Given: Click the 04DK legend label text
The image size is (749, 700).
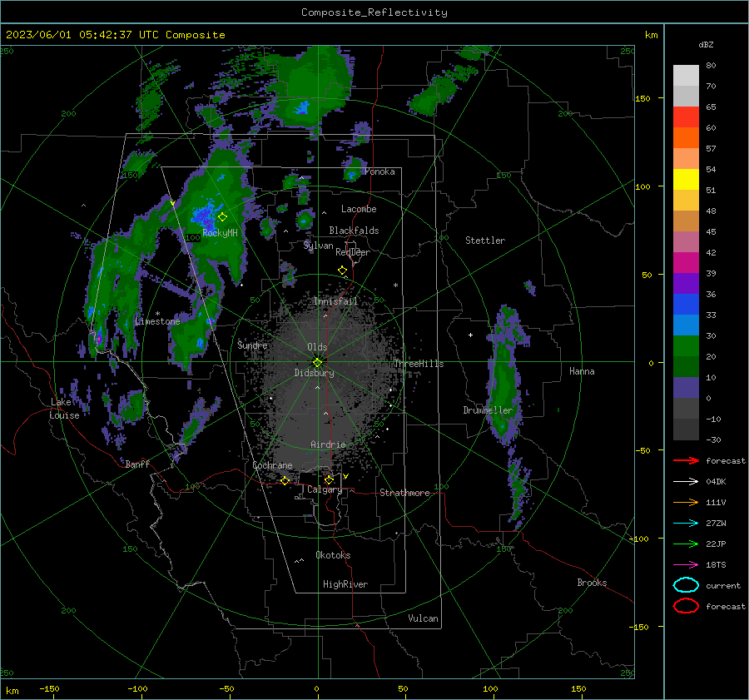Looking at the screenshot, I should (x=716, y=481).
